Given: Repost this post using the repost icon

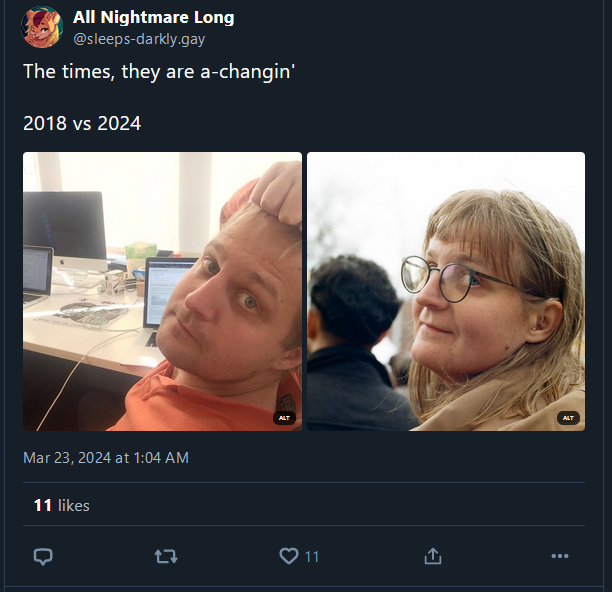Looking at the screenshot, I should click(166, 556).
